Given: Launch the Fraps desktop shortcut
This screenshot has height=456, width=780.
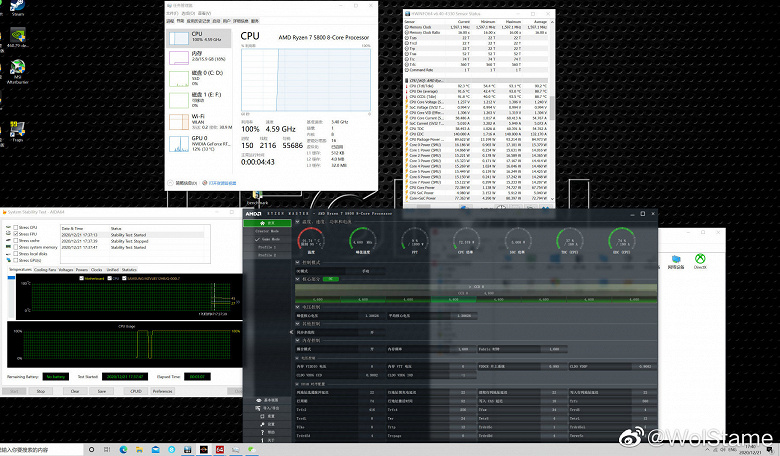Looking at the screenshot, I should tap(17, 129).
